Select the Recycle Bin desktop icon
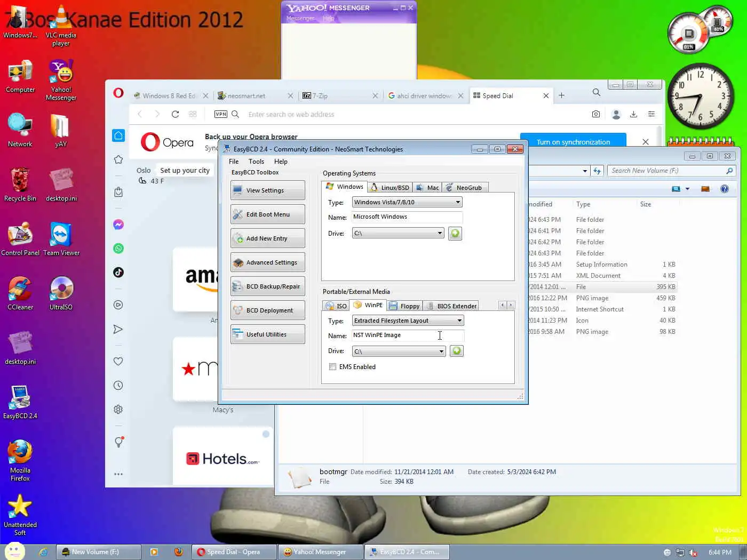 point(20,184)
